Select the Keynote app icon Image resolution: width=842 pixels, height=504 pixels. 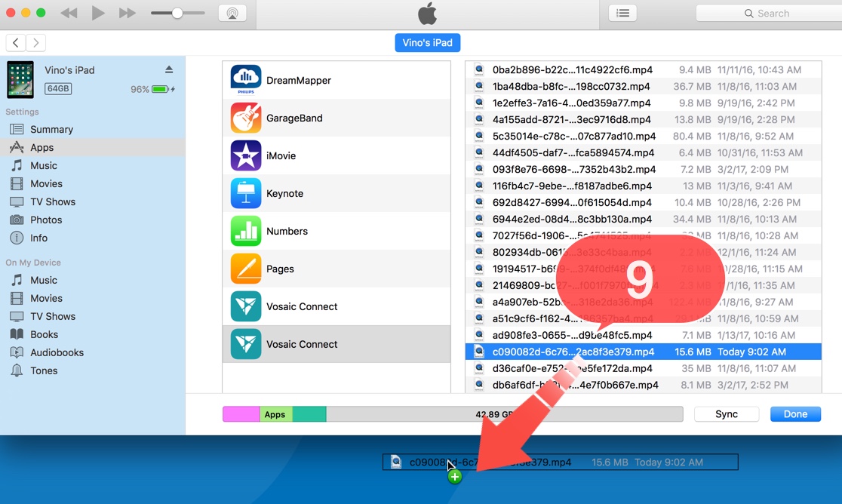(246, 193)
